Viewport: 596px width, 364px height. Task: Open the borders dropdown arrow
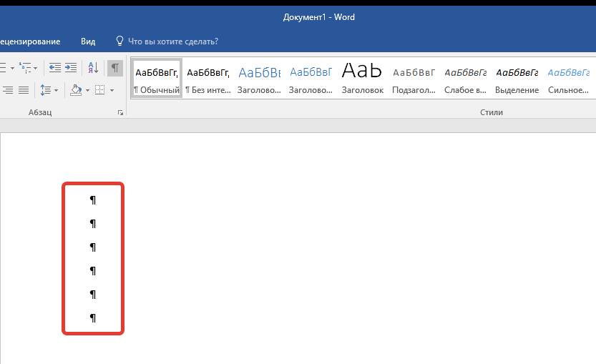coord(112,90)
